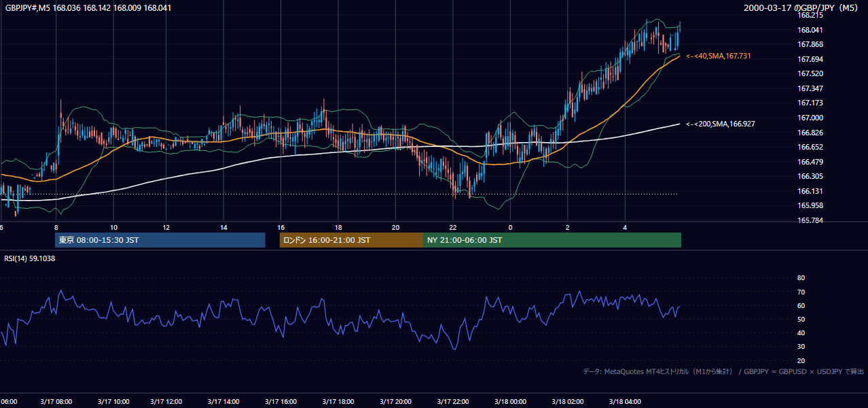Click the 167.173 price axis label
868x408 pixels.
[810, 103]
